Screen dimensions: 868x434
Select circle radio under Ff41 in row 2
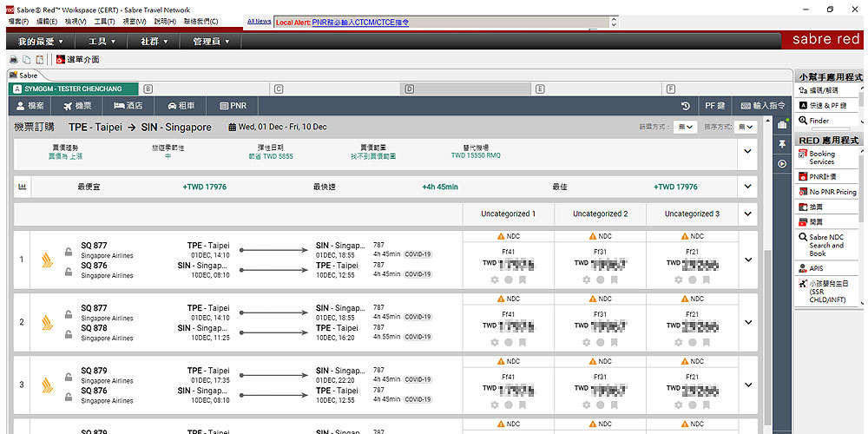click(508, 343)
